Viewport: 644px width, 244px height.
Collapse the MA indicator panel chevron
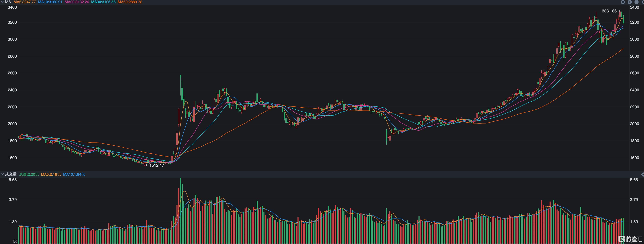pyautogui.click(x=2, y=2)
